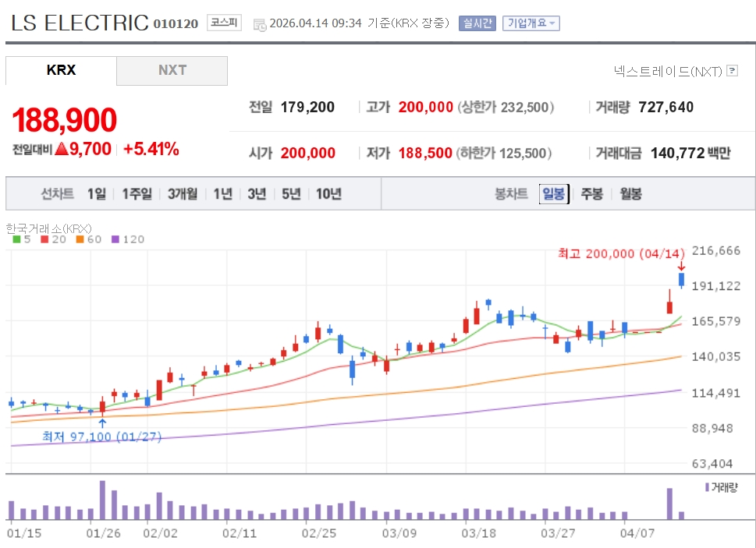Select the 1주일 line chart period
The height and width of the screenshot is (548, 756).
[x=137, y=193]
